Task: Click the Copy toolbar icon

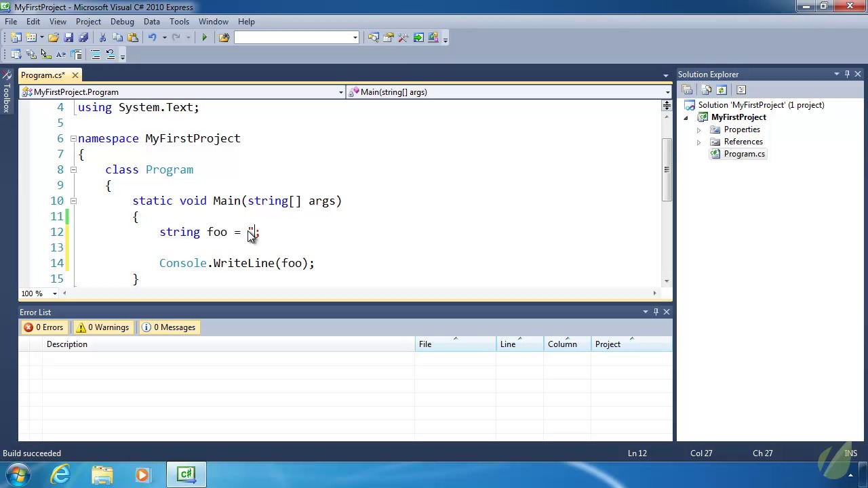Action: tap(117, 37)
